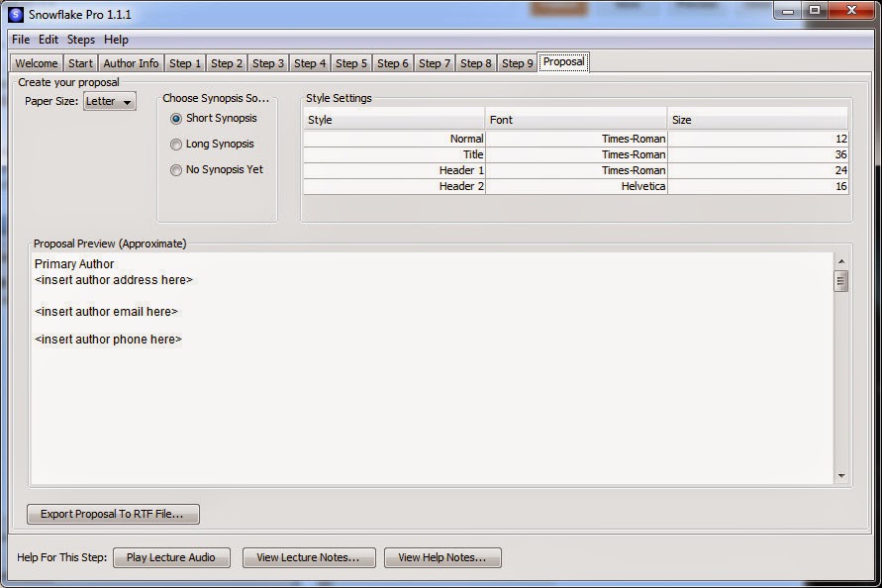
Task: Click the Helvetica font cell
Action: coord(576,186)
